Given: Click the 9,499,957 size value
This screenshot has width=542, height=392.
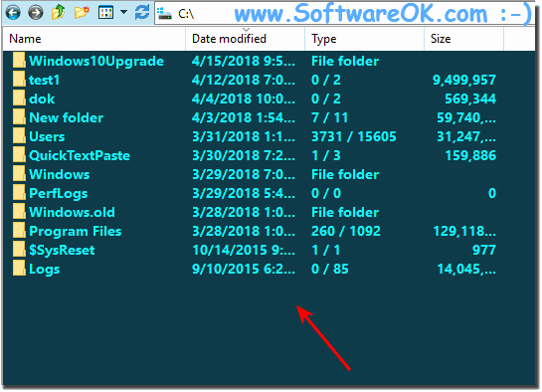Looking at the screenshot, I should [464, 81].
